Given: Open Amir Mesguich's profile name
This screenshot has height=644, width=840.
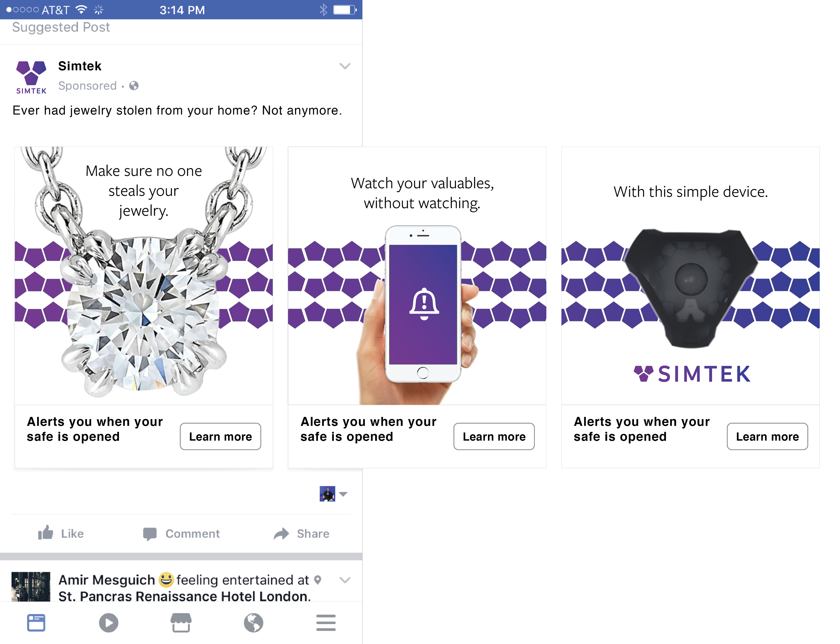Looking at the screenshot, I should click(x=107, y=580).
